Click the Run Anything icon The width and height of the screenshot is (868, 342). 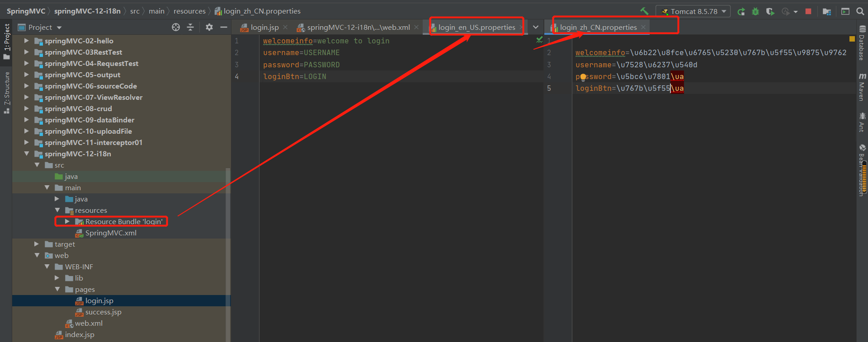[845, 11]
